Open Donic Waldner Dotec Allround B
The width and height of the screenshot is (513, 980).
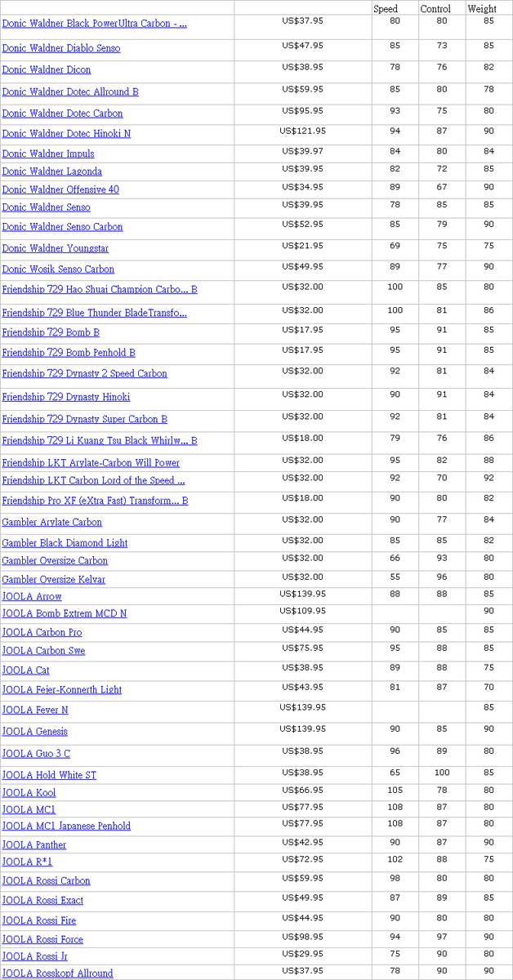[70, 91]
